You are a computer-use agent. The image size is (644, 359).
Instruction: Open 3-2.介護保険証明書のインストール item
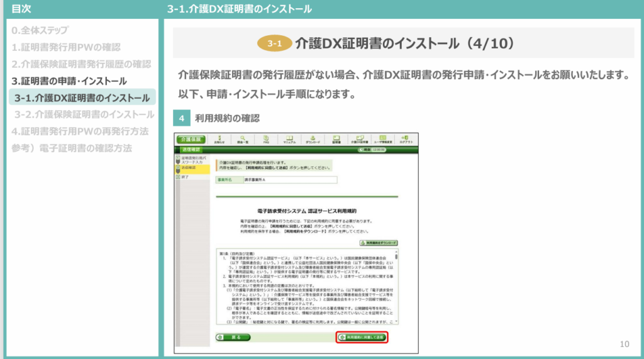coord(84,114)
